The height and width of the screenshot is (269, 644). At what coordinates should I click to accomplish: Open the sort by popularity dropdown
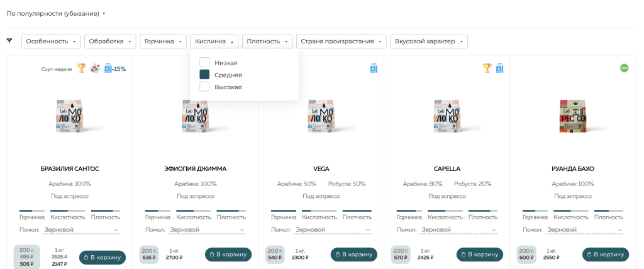click(x=56, y=13)
